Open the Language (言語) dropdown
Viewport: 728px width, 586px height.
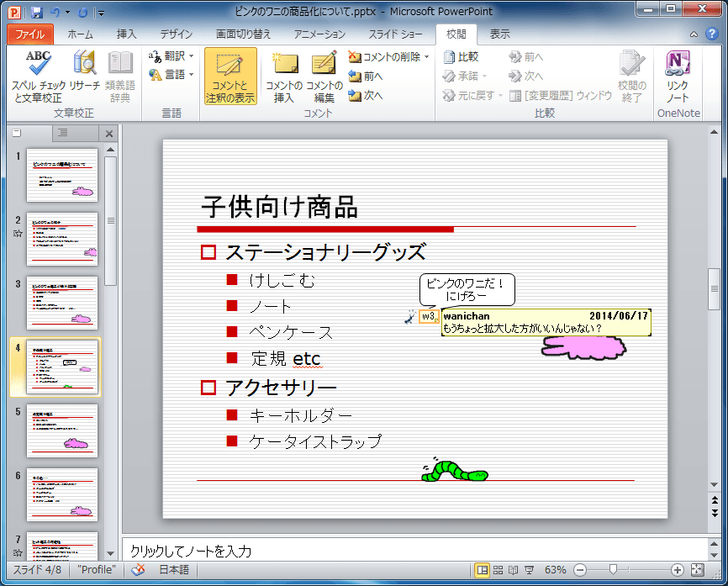(171, 75)
